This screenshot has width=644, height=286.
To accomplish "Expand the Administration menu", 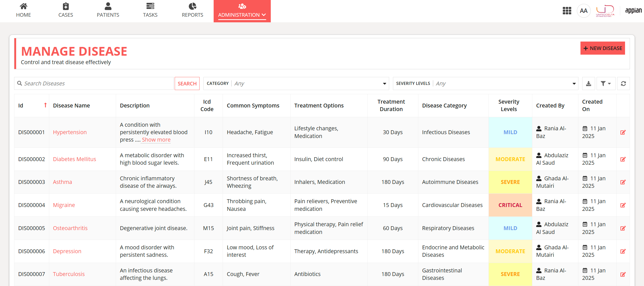I will coord(242,11).
